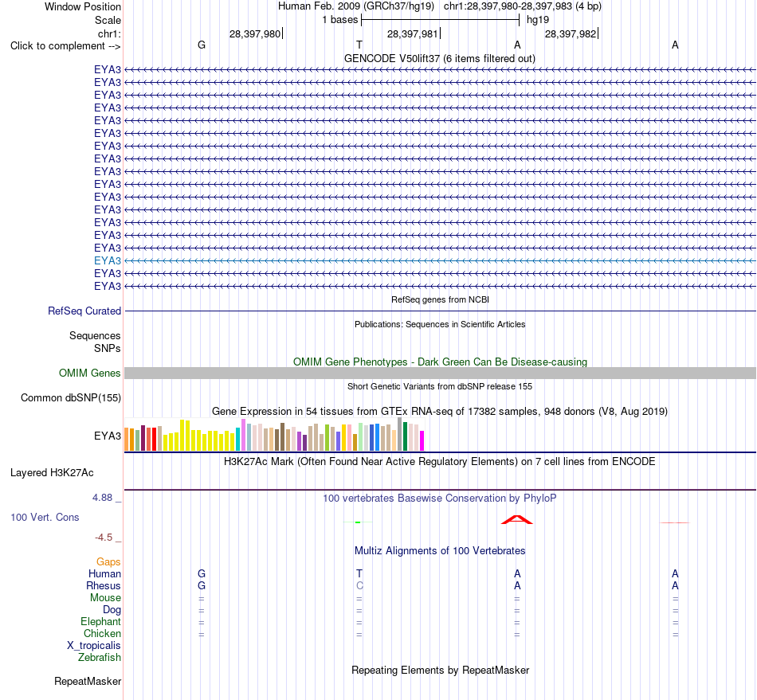Open the GENCODE V50lift37 track title
This screenshot has width=757, height=700.
point(440,58)
